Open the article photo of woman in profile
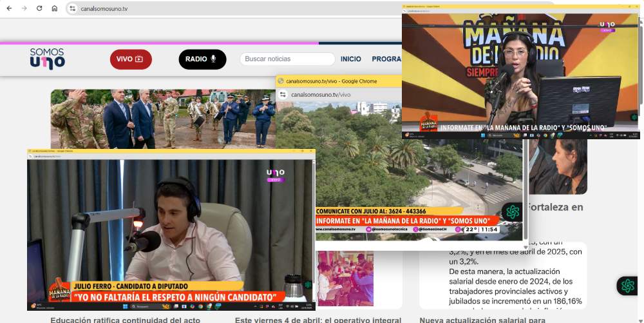 point(558,166)
